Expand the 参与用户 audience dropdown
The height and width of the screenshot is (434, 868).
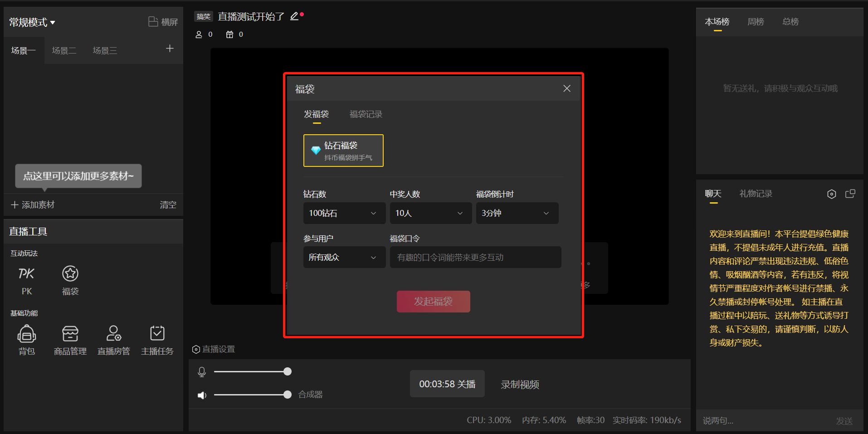344,257
